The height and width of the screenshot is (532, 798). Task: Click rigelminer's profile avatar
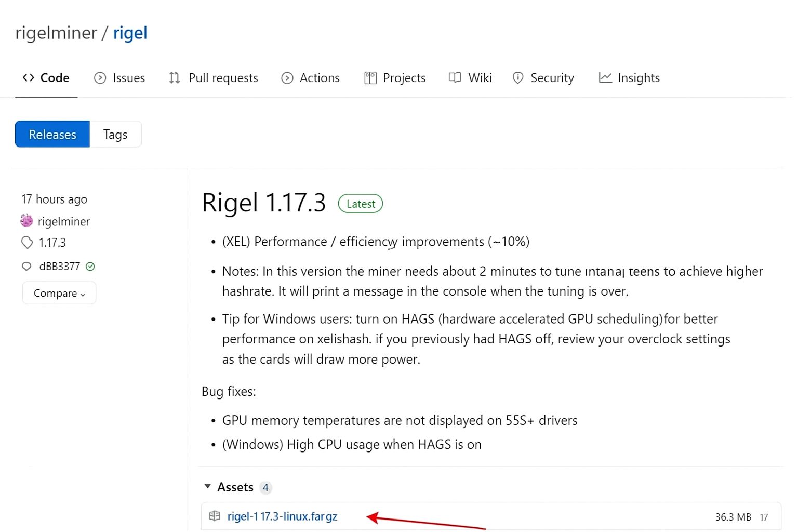26,220
